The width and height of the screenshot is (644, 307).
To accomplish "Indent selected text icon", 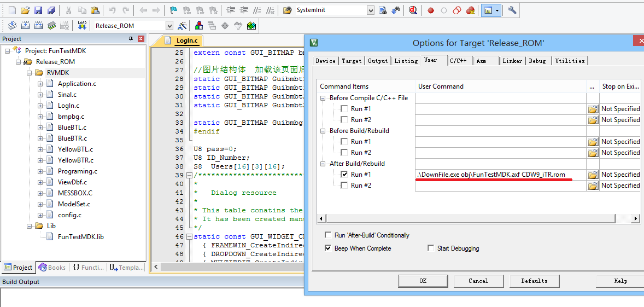I will [x=231, y=10].
